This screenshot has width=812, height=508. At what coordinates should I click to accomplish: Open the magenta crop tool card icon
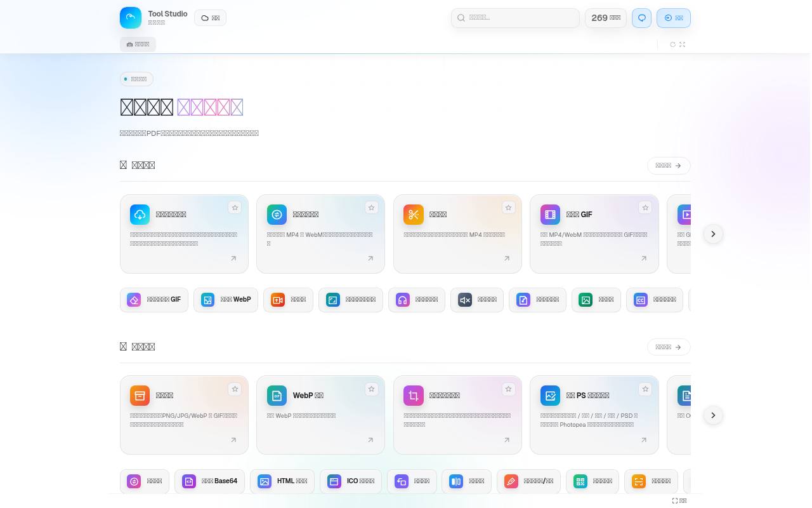[x=414, y=396]
